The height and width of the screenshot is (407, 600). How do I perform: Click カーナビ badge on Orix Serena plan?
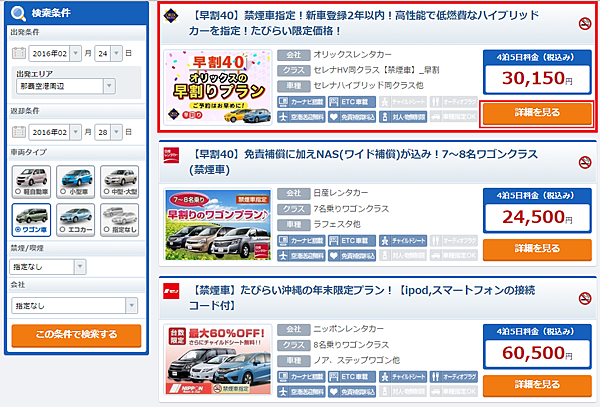[x=301, y=102]
